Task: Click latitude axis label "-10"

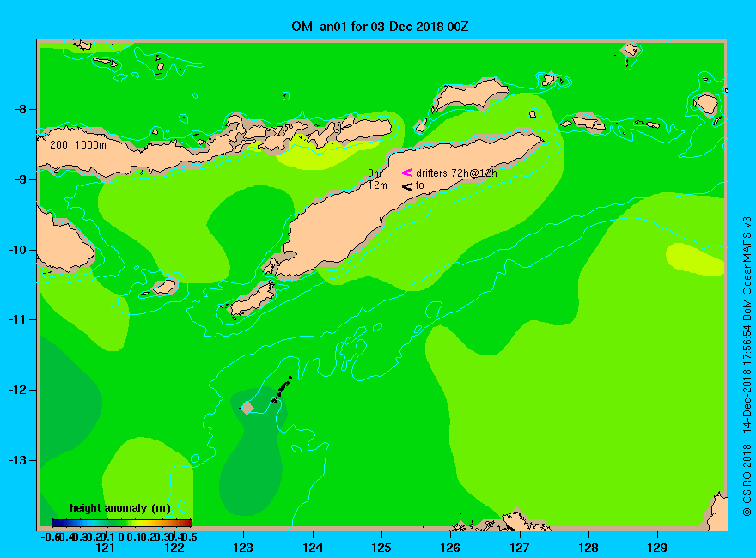Action: 17,250
